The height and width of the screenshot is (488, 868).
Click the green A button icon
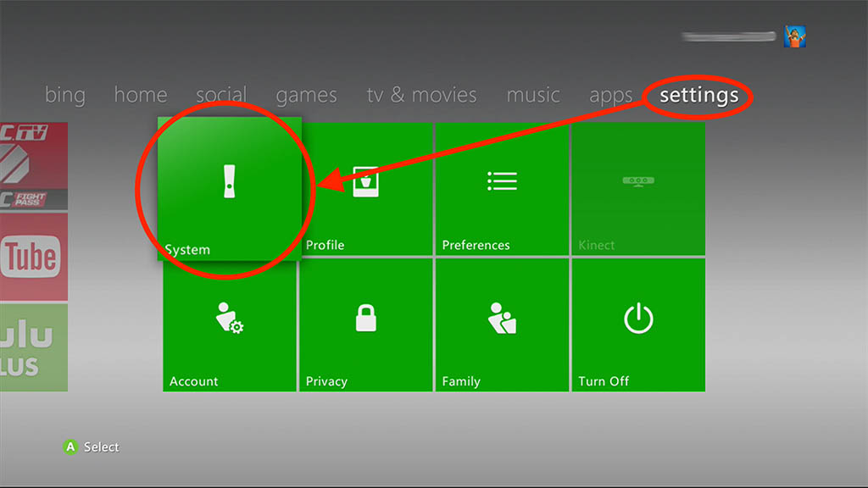[x=70, y=446]
